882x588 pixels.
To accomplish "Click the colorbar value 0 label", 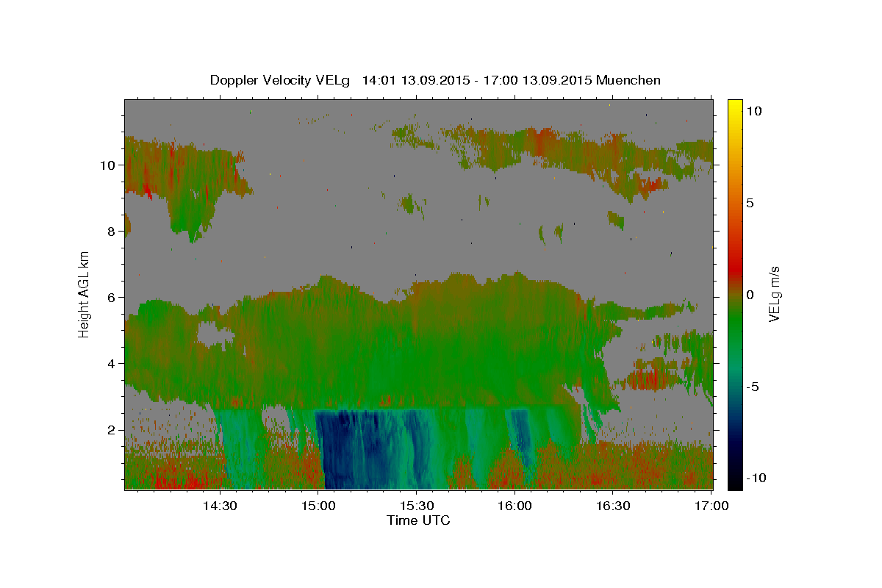I will pos(750,295).
